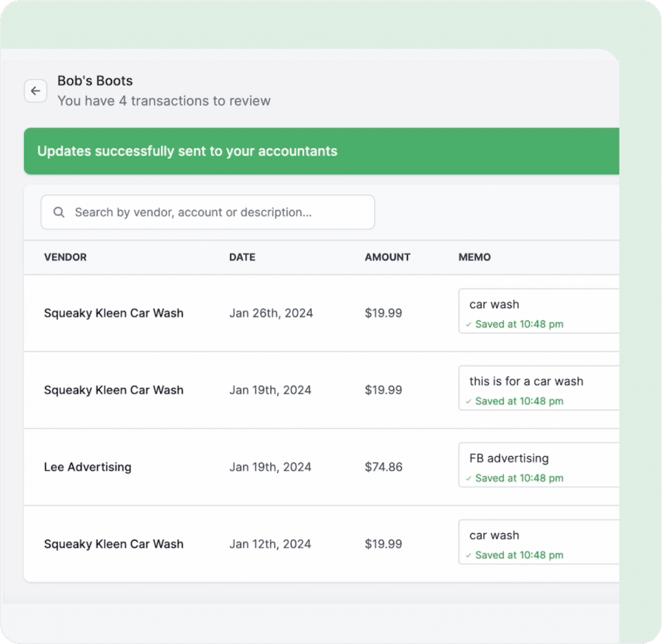Sort by the DATE column header
Viewport: 662px width, 644px height.
(242, 257)
